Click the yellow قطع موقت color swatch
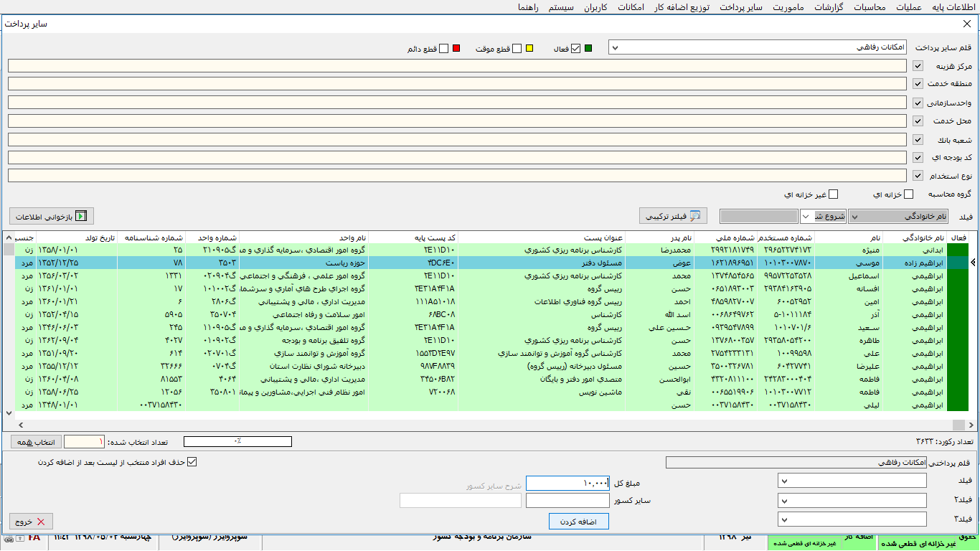The width and height of the screenshot is (980, 551). (529, 49)
